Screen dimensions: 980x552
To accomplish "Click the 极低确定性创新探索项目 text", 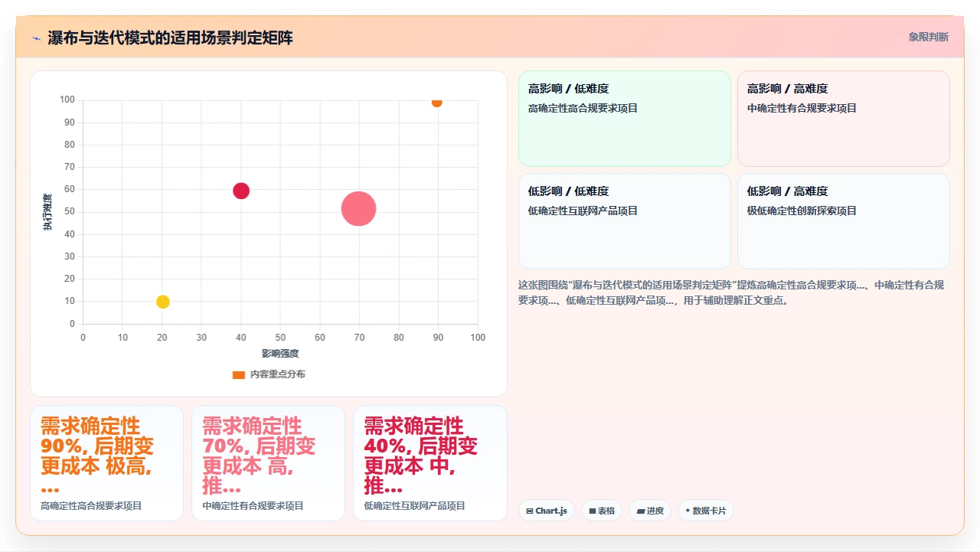I will [802, 211].
